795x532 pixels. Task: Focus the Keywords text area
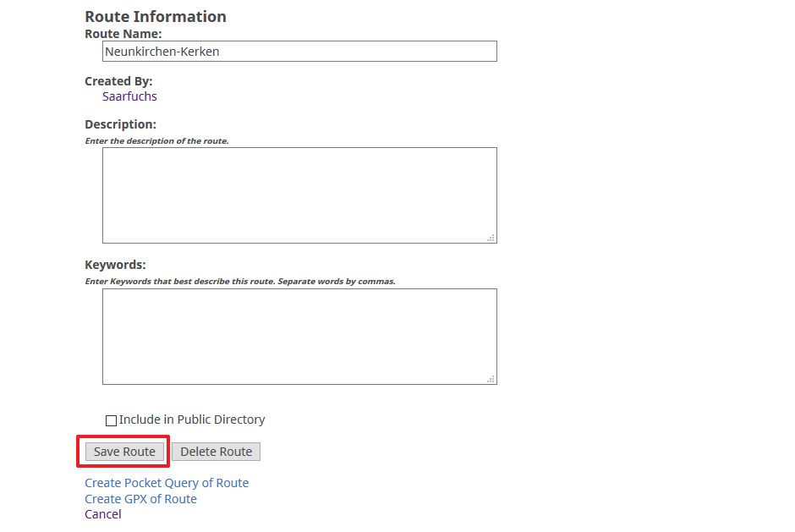point(299,337)
